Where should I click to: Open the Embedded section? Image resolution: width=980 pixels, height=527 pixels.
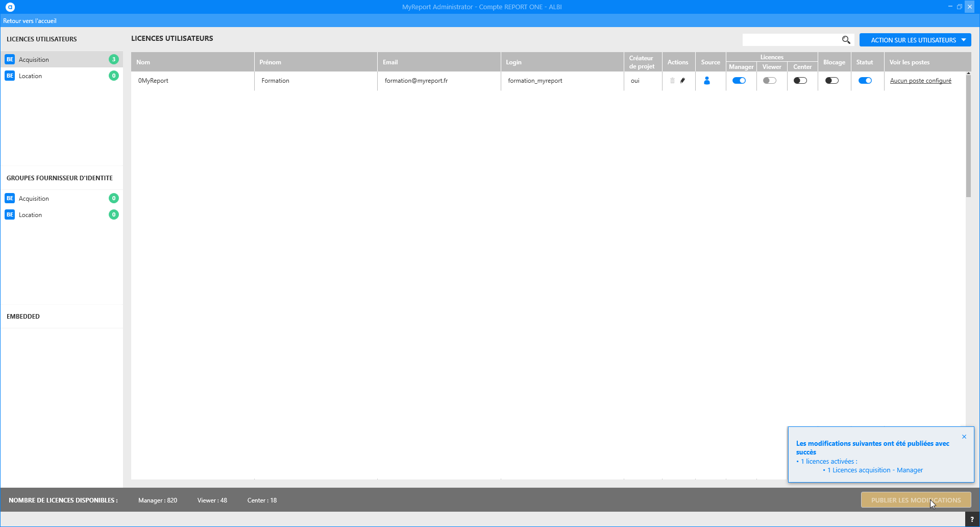(23, 317)
